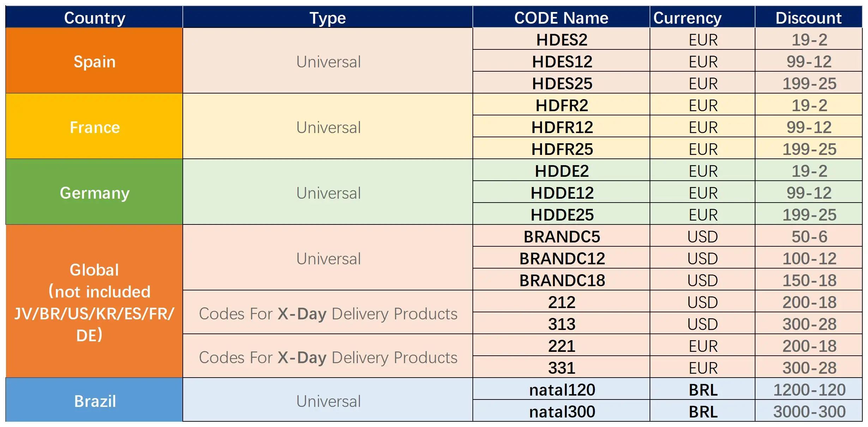Screen dimensions: 868x427
Task: Click the natal300 code cell
Action: click(x=562, y=411)
